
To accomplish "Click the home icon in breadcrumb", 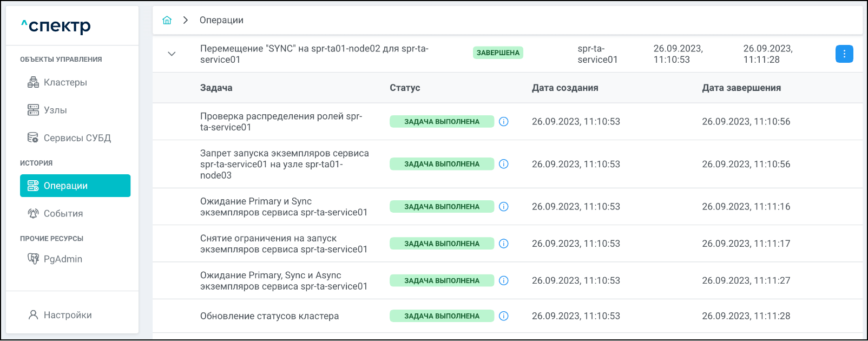I will 167,20.
